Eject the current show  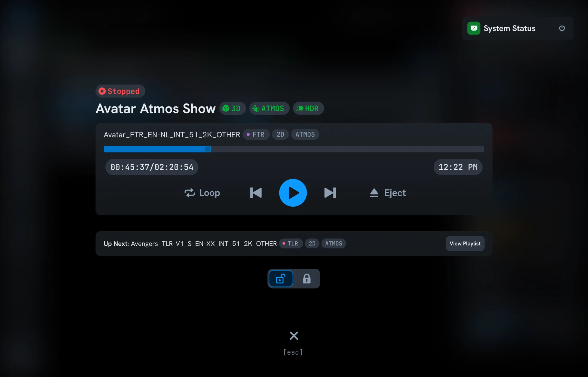point(388,193)
